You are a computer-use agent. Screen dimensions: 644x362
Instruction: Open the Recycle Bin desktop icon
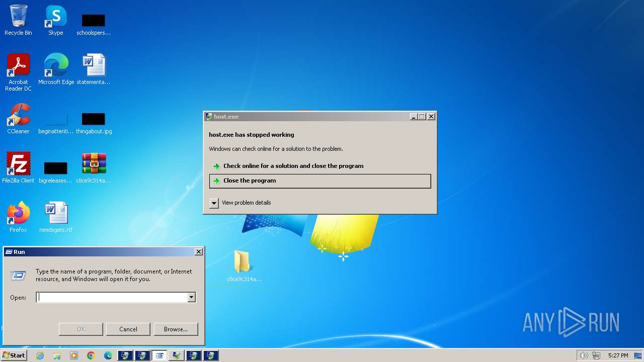tap(18, 20)
